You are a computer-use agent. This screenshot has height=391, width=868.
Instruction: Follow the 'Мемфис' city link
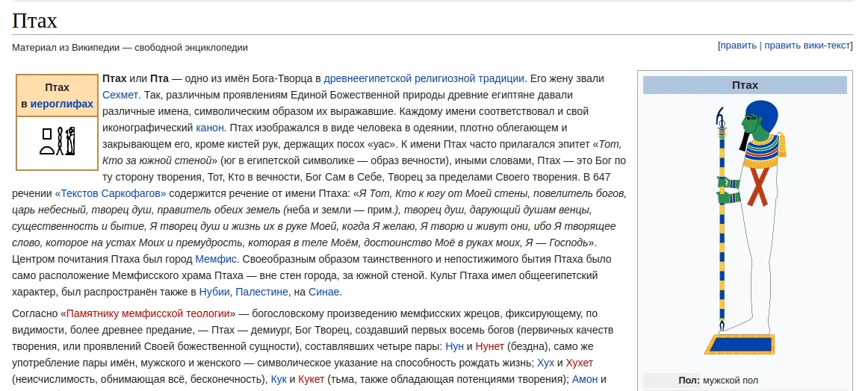coord(216,259)
